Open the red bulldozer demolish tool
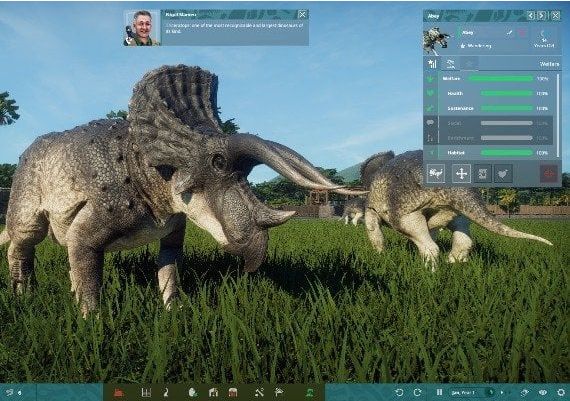 [x=119, y=393]
